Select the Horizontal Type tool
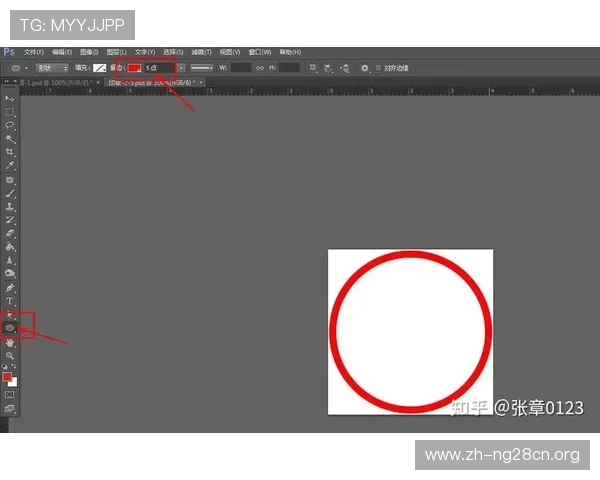Image resolution: width=600 pixels, height=480 pixels. point(10,301)
